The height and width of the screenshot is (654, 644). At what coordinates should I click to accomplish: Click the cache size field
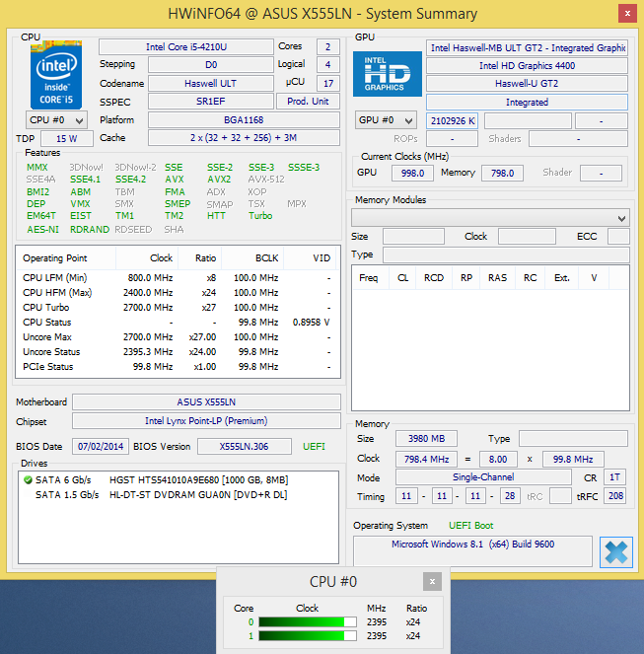point(244,138)
